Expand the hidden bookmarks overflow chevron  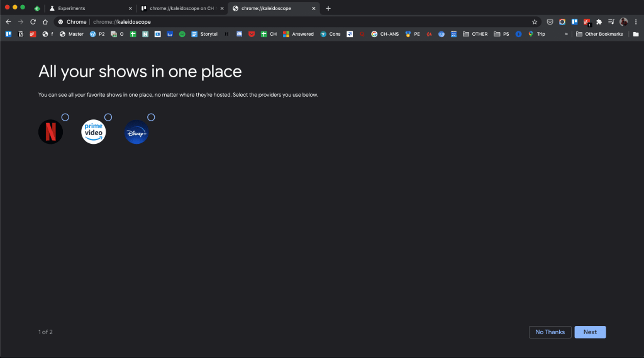566,34
